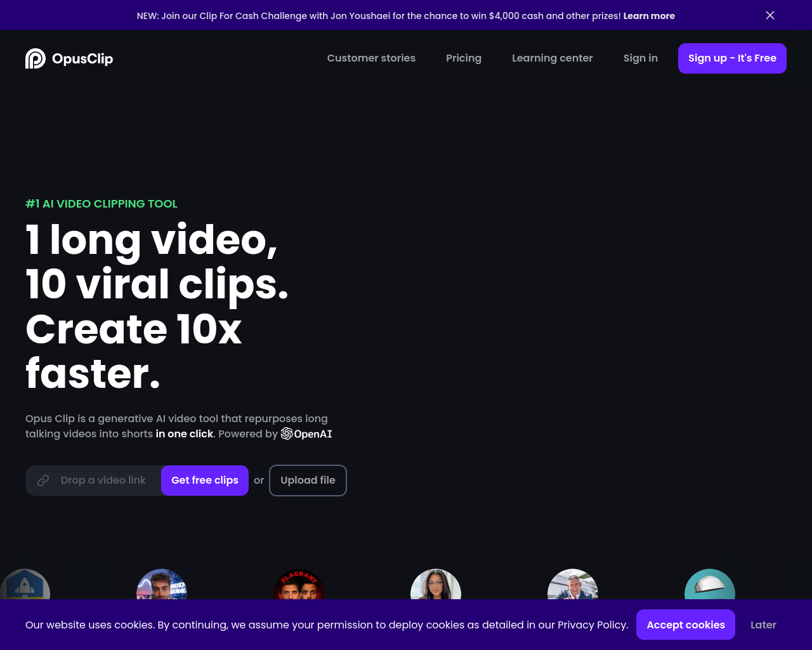Click Upload file button
Image resolution: width=812 pixels, height=650 pixels.
click(308, 481)
